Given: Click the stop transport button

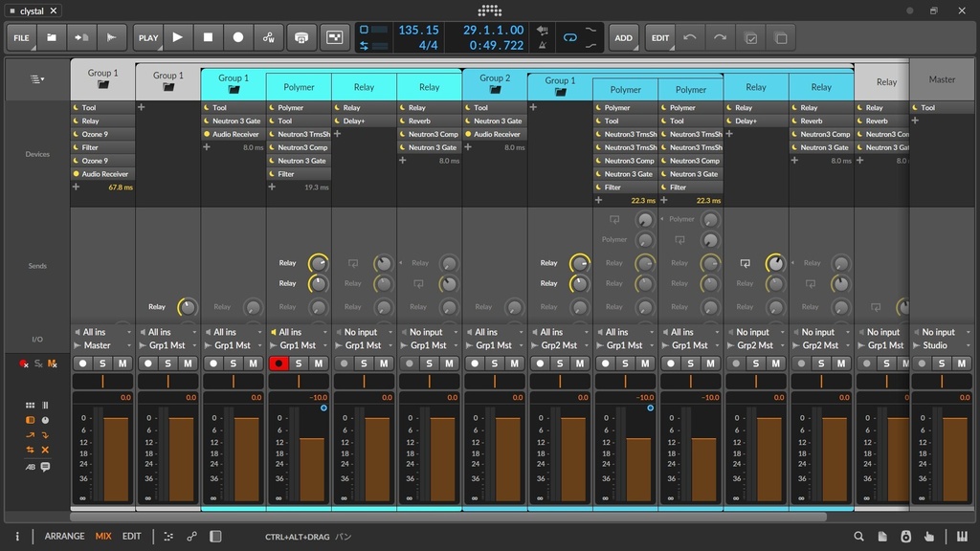Looking at the screenshot, I should click(208, 37).
